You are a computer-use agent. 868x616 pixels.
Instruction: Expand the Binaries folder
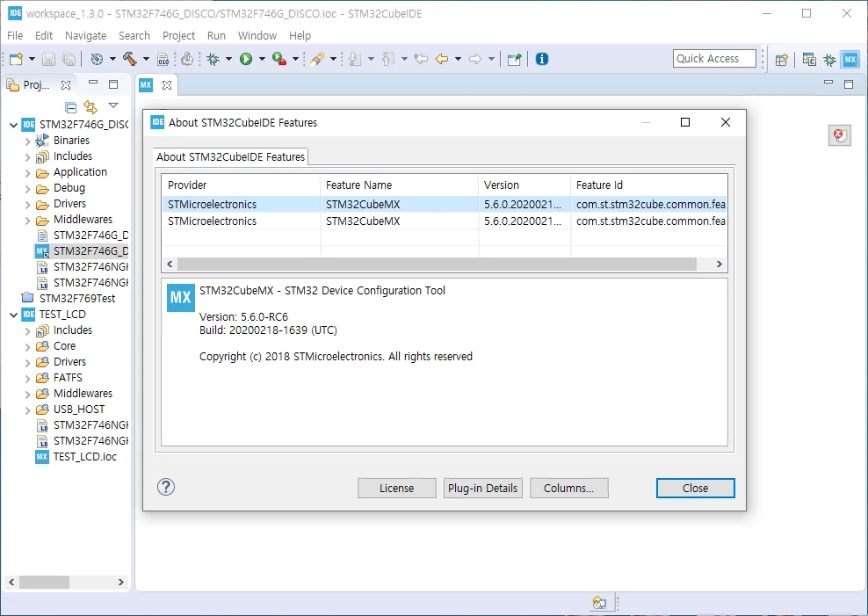tap(28, 141)
